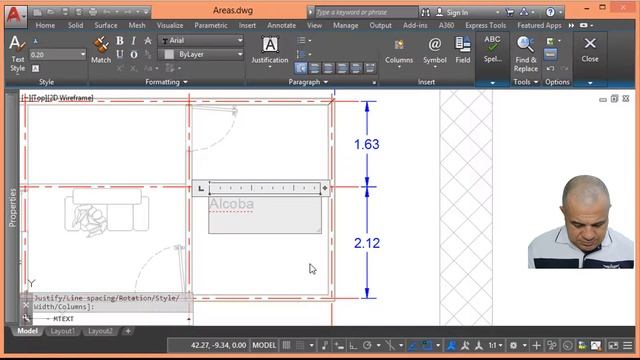
Task: Click the Help question mark icon
Action: pos(550,12)
